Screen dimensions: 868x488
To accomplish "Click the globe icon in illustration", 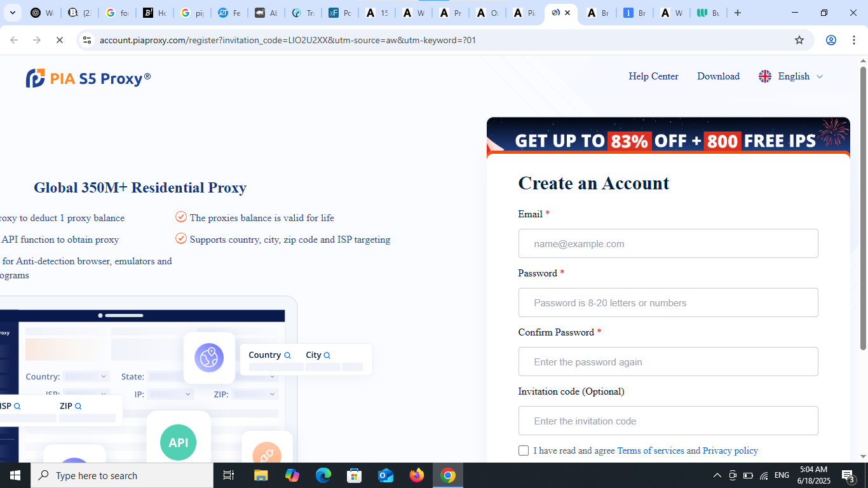I will (209, 358).
